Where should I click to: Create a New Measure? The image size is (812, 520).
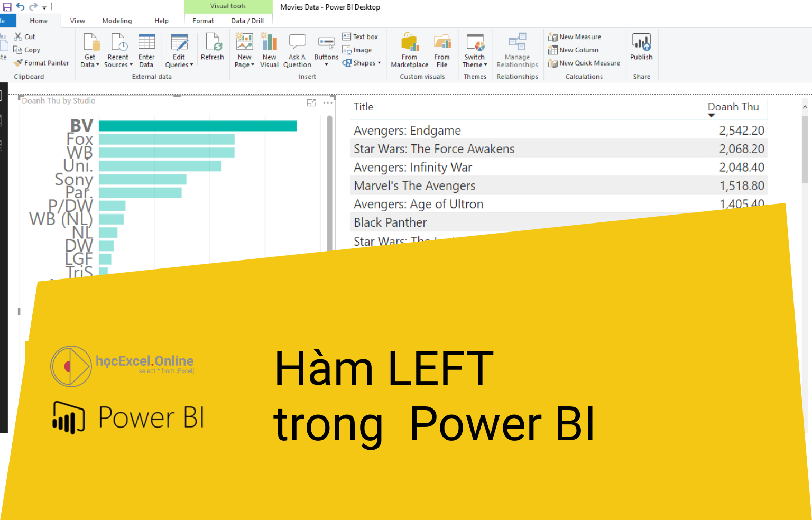(575, 36)
